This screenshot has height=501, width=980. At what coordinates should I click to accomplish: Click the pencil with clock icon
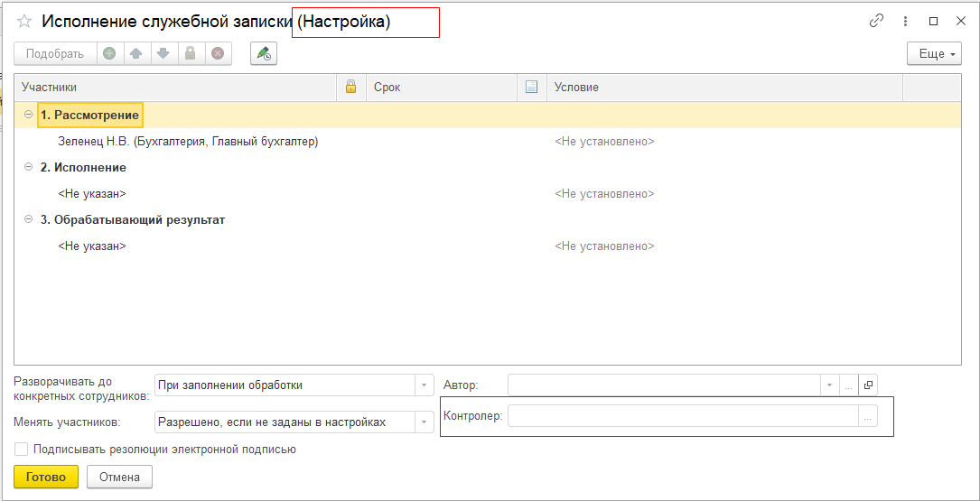264,54
